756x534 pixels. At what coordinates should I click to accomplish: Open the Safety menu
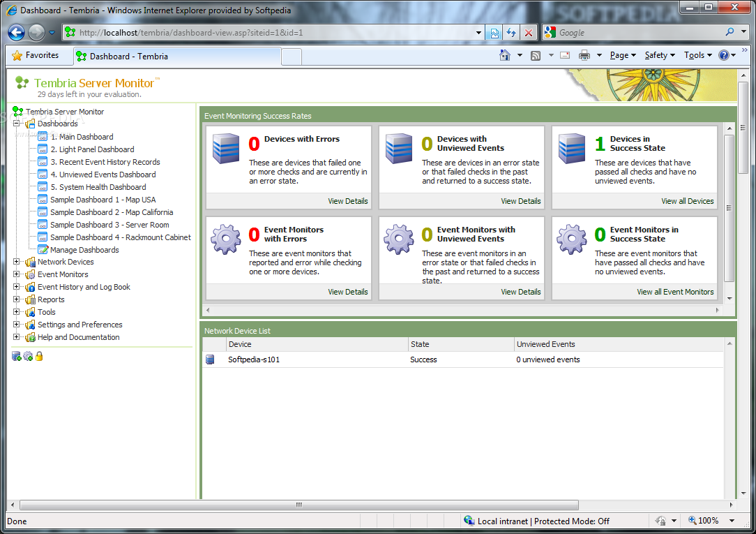[x=660, y=55]
